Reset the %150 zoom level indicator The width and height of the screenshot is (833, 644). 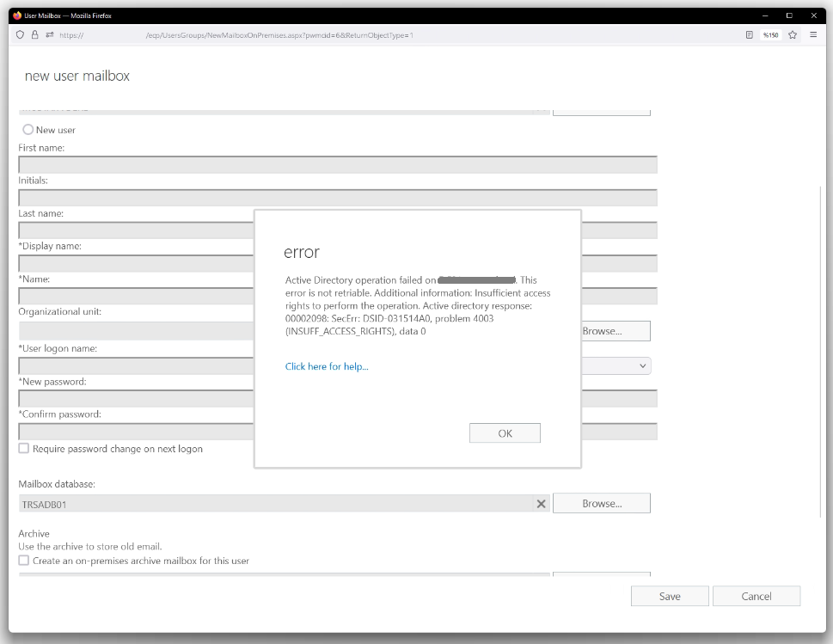[x=770, y=35]
